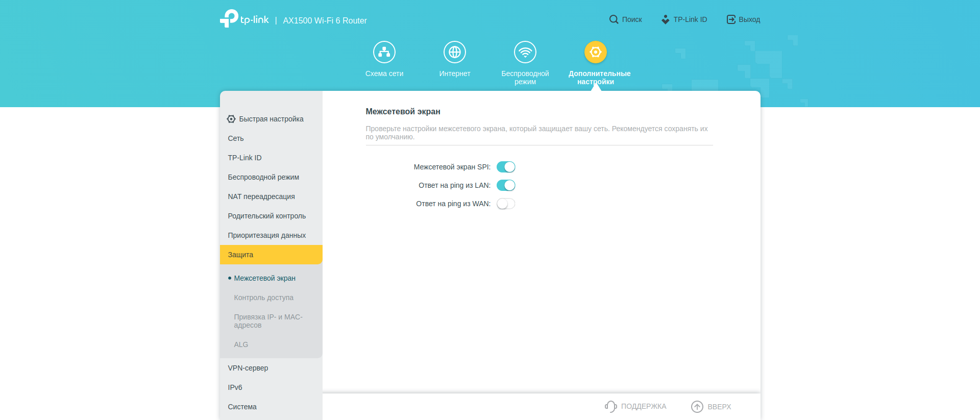
Task: Enable Ответ на ping из WAN
Action: point(506,204)
